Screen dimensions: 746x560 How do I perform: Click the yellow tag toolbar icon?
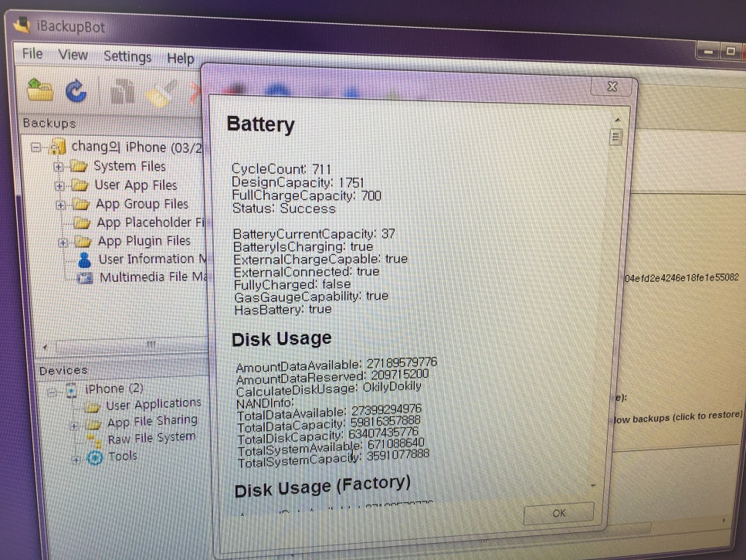click(x=161, y=93)
